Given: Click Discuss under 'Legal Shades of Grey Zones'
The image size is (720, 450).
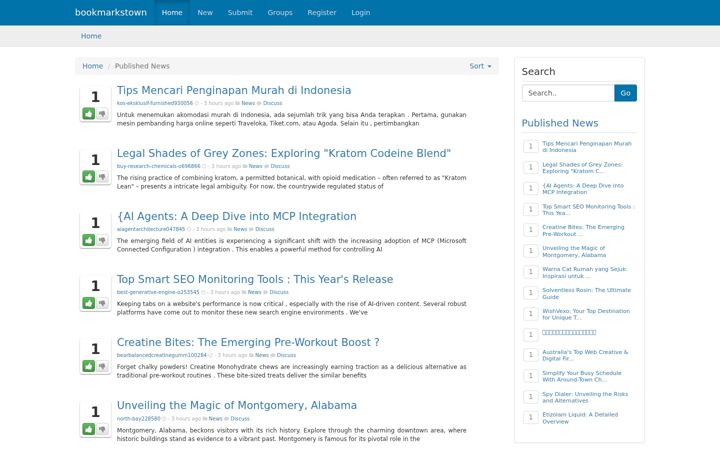Looking at the screenshot, I should (x=280, y=166).
